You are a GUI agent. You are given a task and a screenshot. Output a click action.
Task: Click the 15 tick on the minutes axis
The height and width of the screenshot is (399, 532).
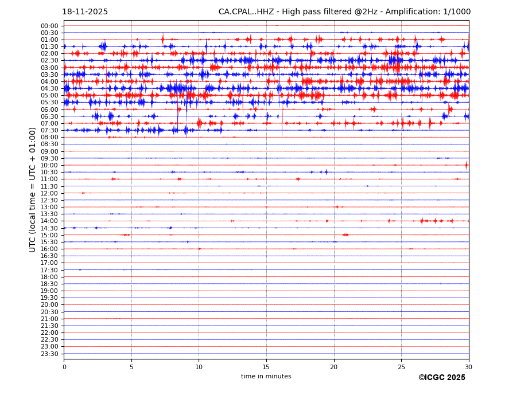point(266,367)
